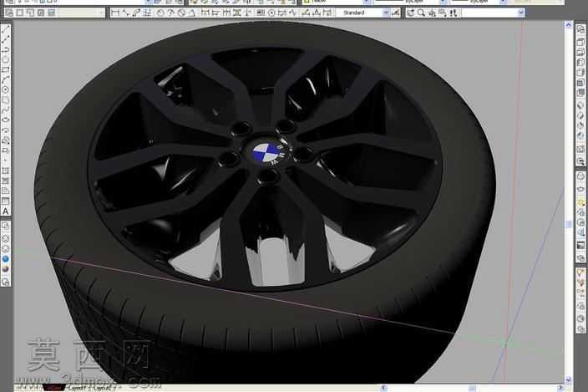Click the Arc Length dimension tool
This screenshot has height=392, width=588.
[x=136, y=13]
